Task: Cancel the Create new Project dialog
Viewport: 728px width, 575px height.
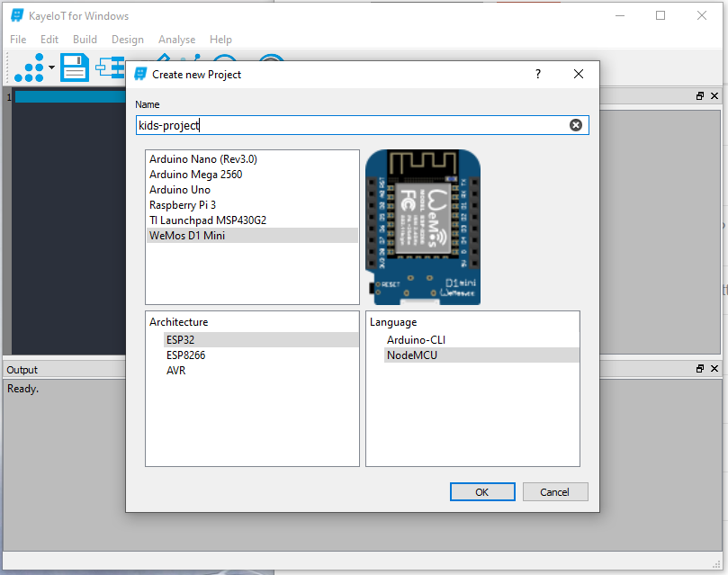Action: (555, 492)
